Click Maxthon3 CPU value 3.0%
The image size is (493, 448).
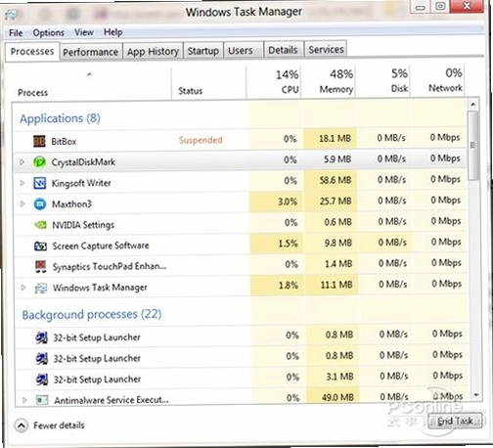[288, 202]
